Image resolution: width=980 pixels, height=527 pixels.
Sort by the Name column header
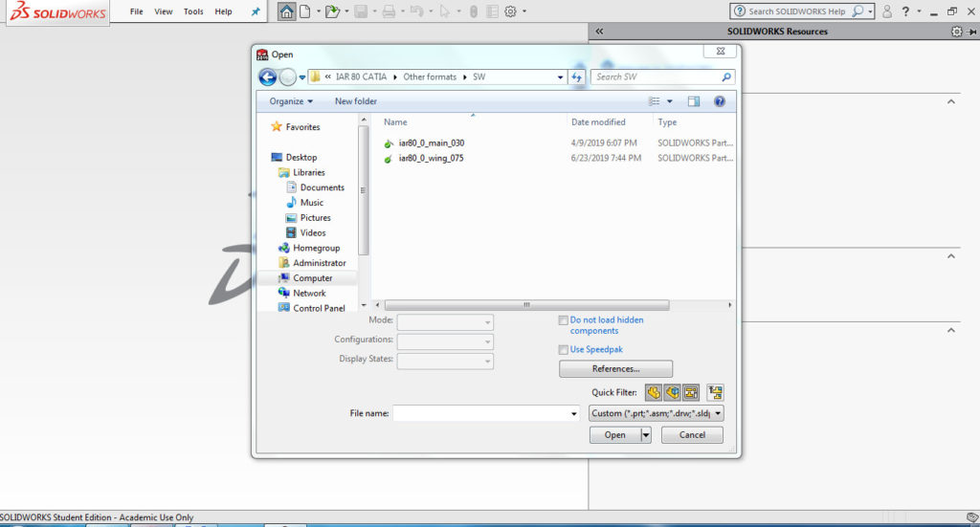395,122
